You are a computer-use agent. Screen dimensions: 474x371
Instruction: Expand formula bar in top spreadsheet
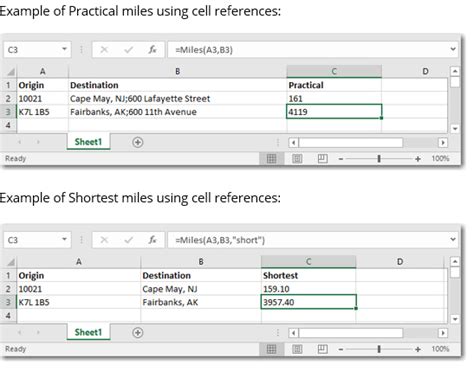(x=453, y=49)
